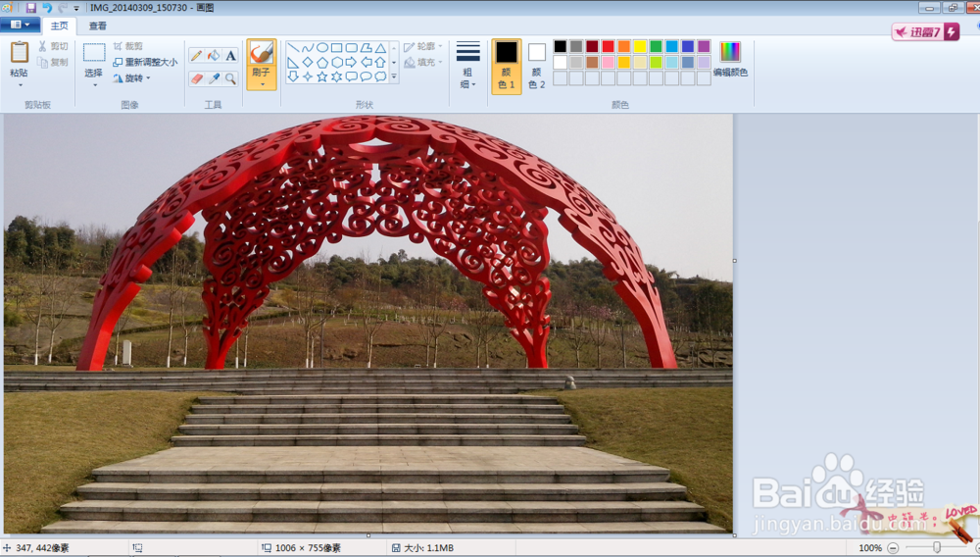
Task: Click the Undo arrow icon
Action: coord(47,8)
